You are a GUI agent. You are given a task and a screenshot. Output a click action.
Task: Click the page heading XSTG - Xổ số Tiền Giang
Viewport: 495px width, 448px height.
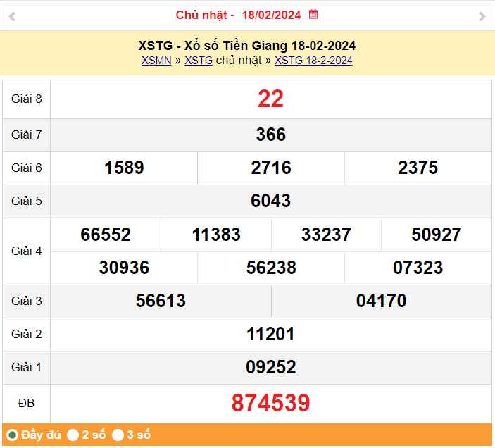(247, 46)
